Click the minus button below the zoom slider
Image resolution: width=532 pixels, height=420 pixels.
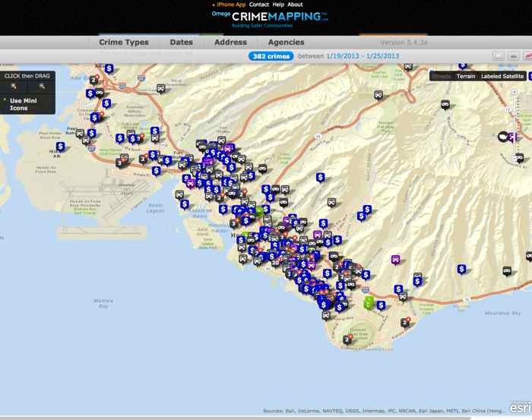pos(515,156)
